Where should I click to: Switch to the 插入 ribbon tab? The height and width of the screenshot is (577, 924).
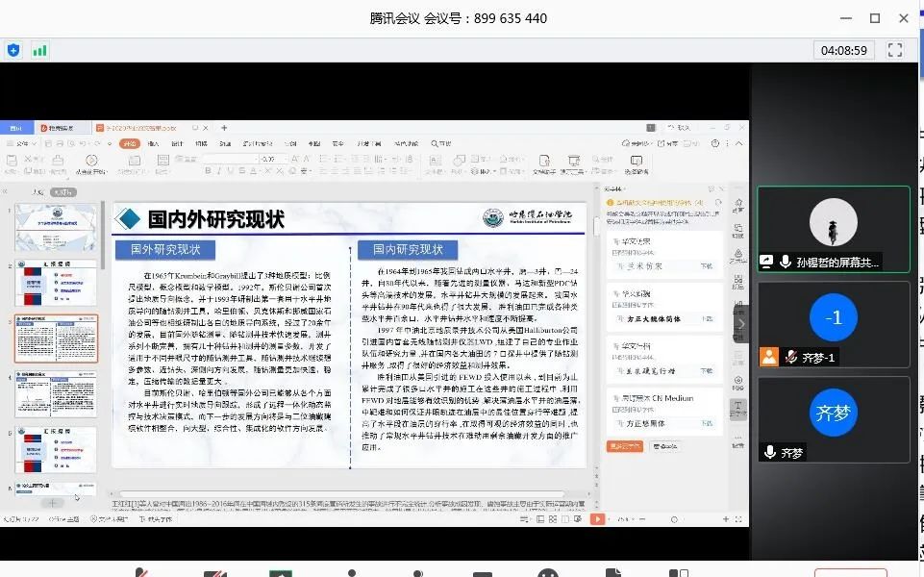click(154, 143)
